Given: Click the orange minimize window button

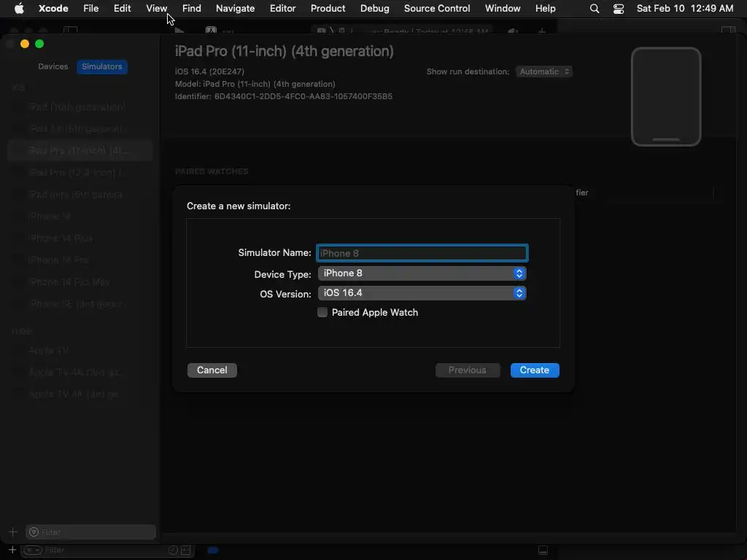Looking at the screenshot, I should [25, 44].
